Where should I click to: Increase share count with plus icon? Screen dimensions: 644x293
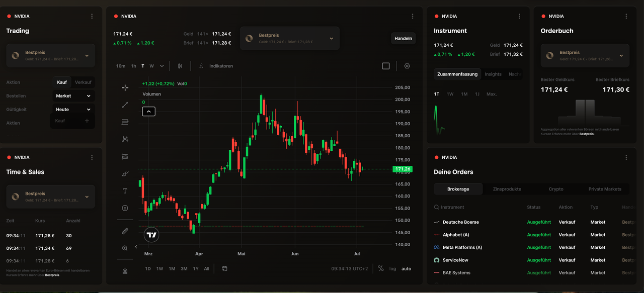click(x=87, y=121)
